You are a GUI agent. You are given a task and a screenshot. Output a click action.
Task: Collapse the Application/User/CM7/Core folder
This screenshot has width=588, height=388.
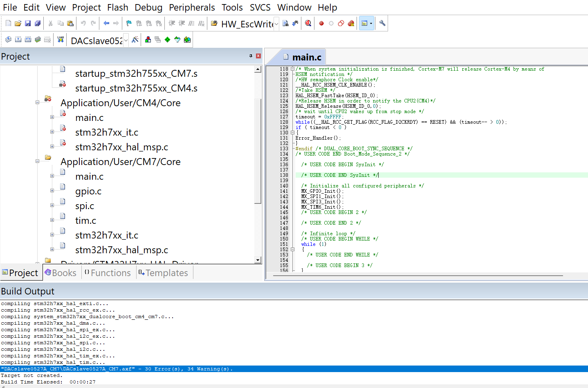tap(37, 161)
